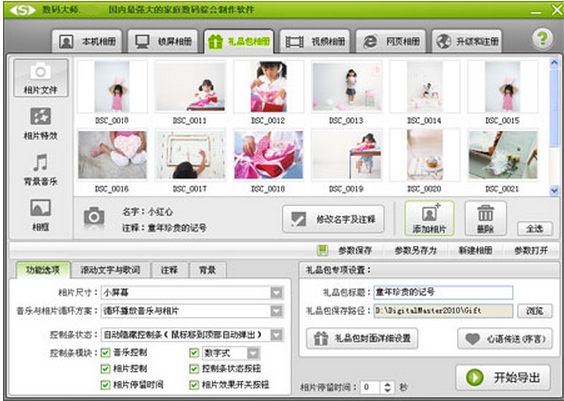This screenshot has width=564, height=401.
Task: Click the 心语传送(序言) button
Action: click(x=505, y=338)
